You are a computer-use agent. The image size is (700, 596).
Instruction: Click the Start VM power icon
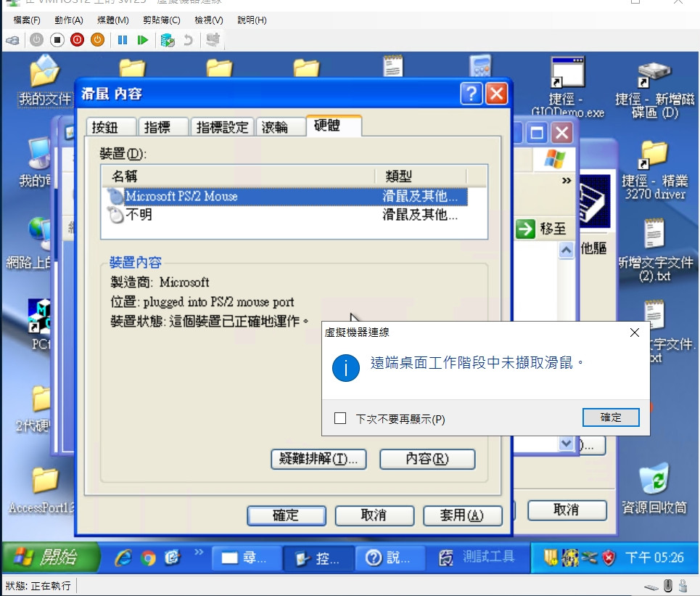(36, 40)
